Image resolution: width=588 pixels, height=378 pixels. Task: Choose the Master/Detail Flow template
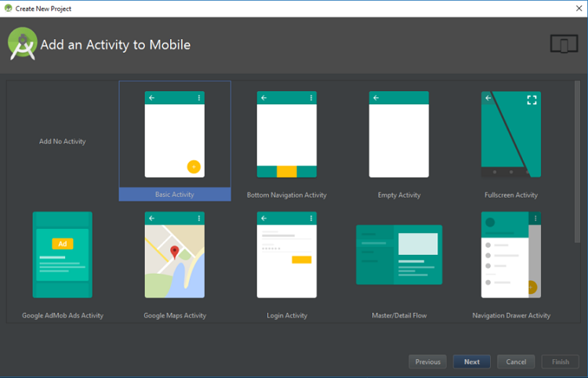click(399, 255)
